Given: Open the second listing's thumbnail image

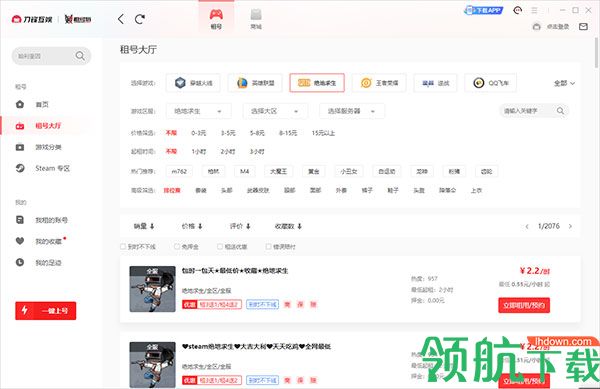Looking at the screenshot, I should [152, 365].
